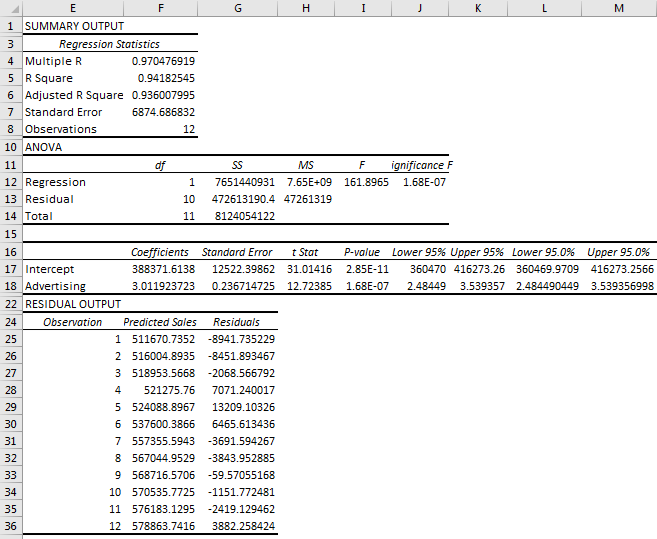Select row 15 header
657x539 pixels.
[x=11, y=233]
